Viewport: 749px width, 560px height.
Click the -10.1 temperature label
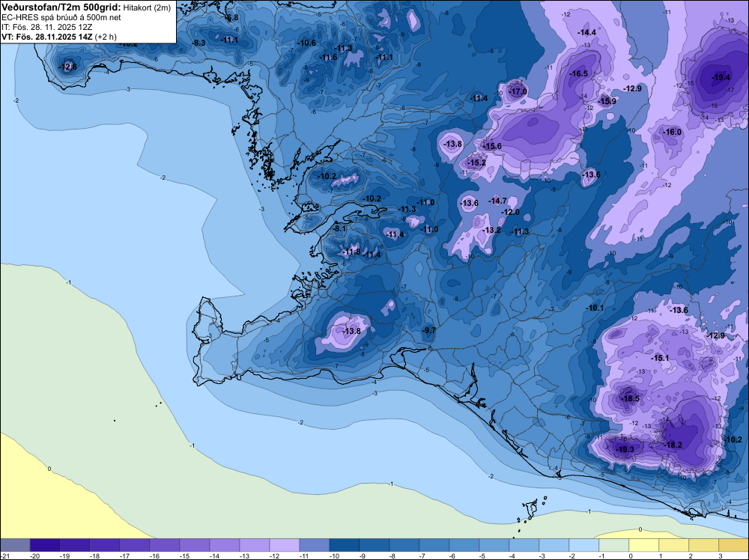(595, 308)
